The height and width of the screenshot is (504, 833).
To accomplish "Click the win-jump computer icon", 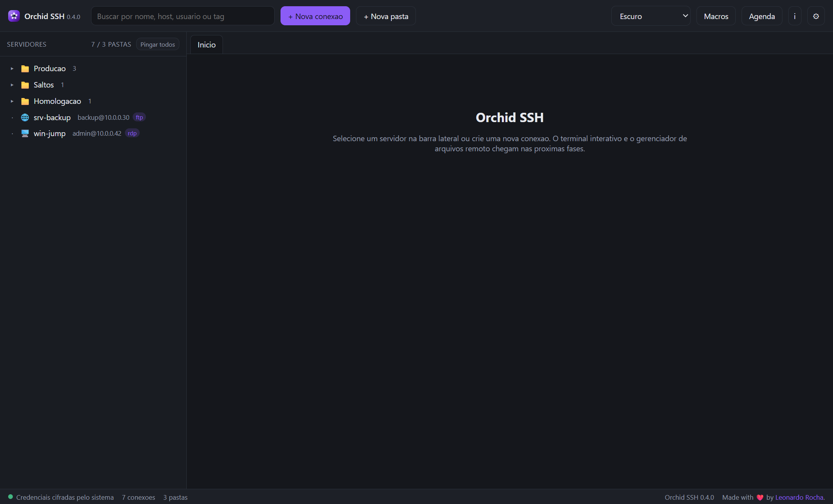I will click(25, 133).
